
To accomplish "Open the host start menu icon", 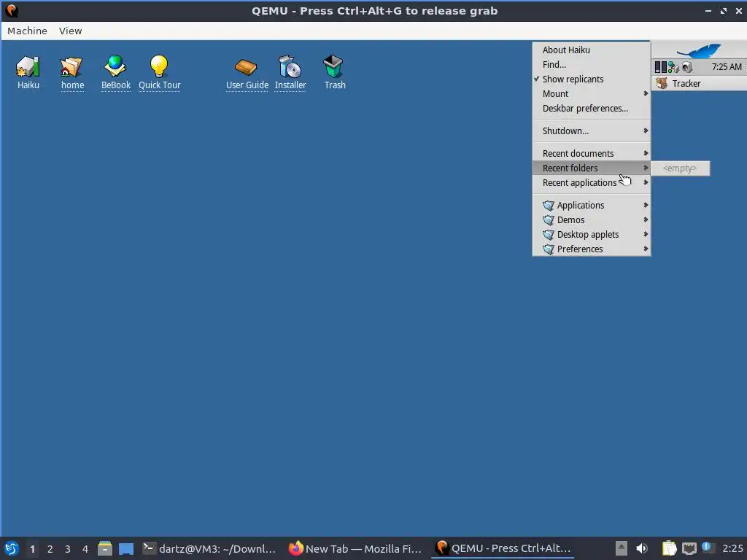I will coord(12,548).
